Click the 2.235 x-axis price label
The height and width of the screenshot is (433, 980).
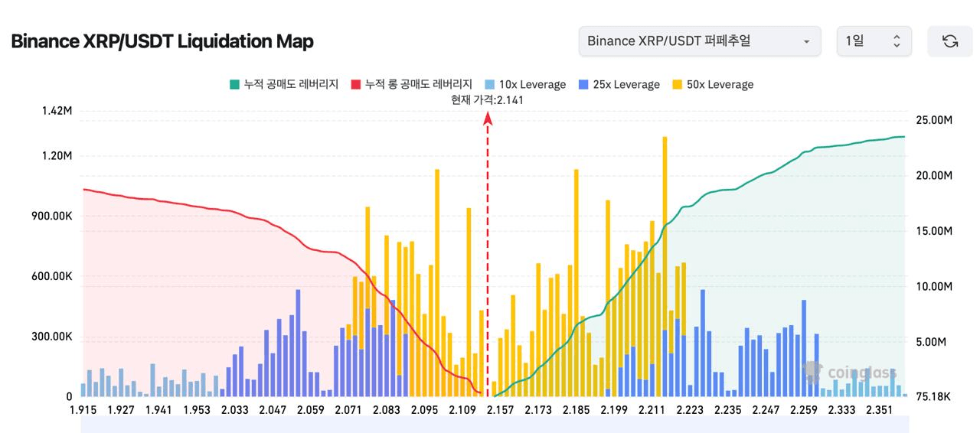point(728,410)
